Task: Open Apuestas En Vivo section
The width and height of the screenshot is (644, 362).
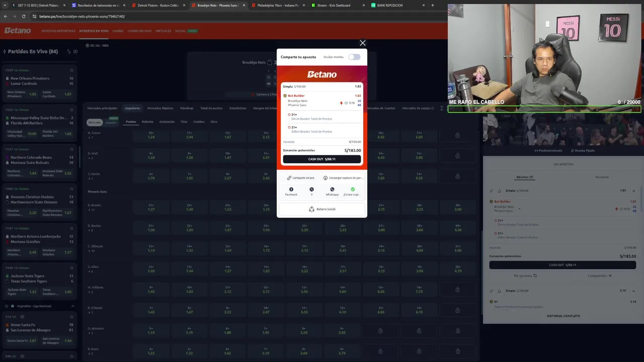Action: click(x=94, y=31)
